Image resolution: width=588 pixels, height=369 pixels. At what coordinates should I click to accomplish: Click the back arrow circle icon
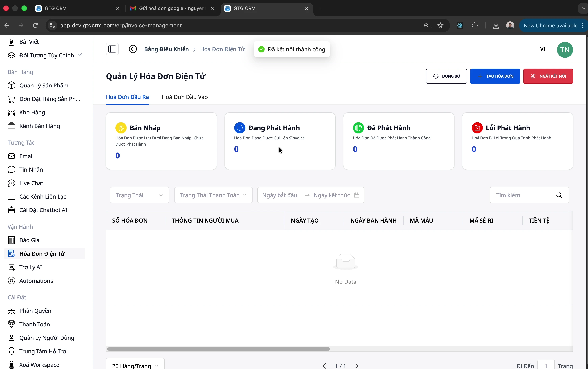(x=133, y=49)
